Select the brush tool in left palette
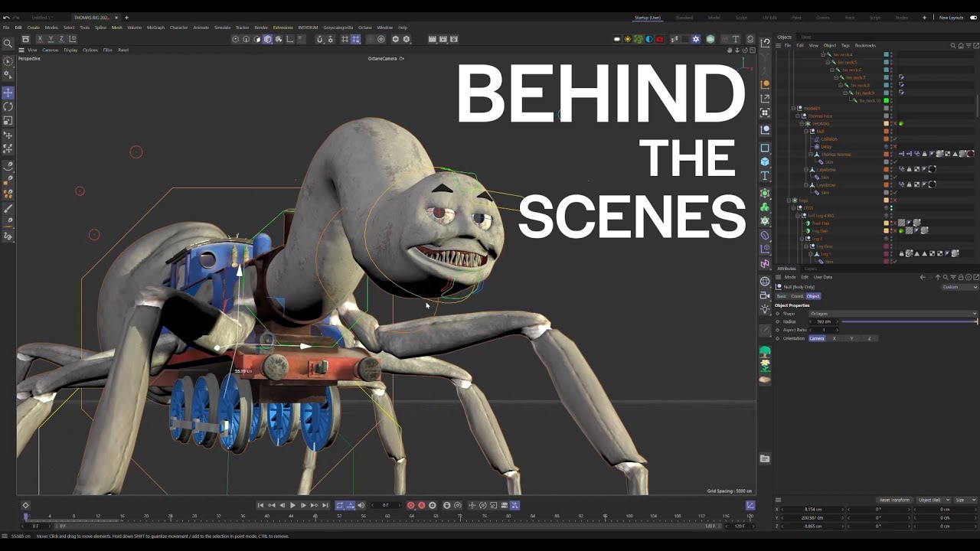Image resolution: width=980 pixels, height=551 pixels. pyautogui.click(x=8, y=208)
